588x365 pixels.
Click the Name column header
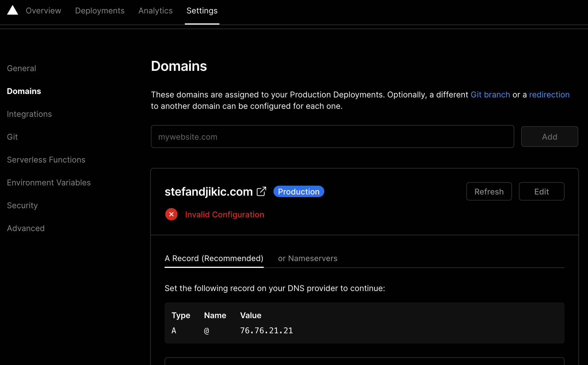(x=215, y=315)
